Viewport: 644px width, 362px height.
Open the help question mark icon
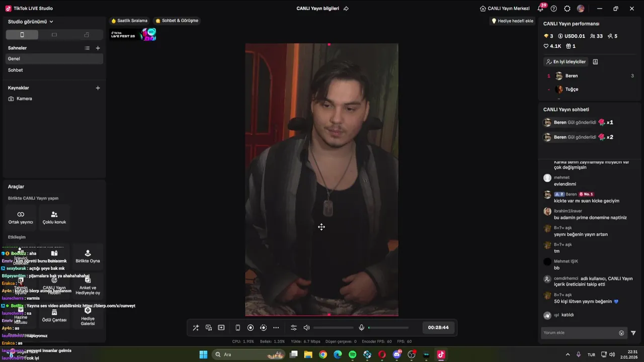point(554,9)
